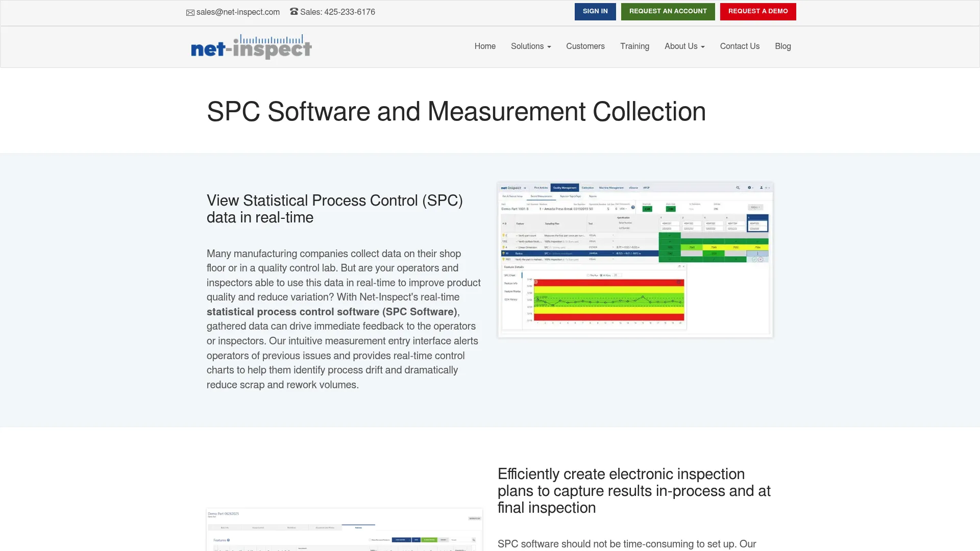Click the REQUEST A DEMO button
The height and width of the screenshot is (551, 980).
758,11
